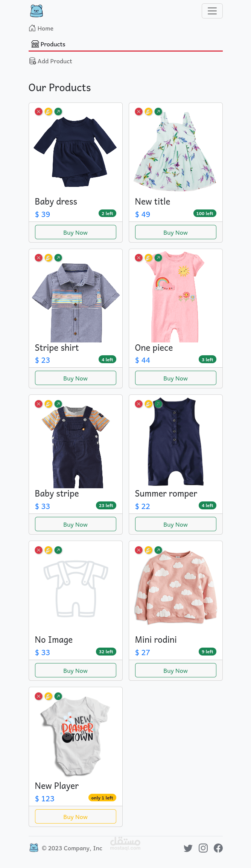251x868 pixels.
Task: Open Stripe shirt details (green arrow icon)
Action: click(x=58, y=258)
